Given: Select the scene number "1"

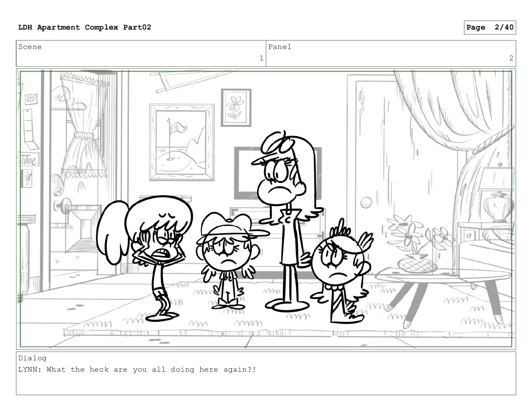Looking at the screenshot, I should tap(261, 58).
